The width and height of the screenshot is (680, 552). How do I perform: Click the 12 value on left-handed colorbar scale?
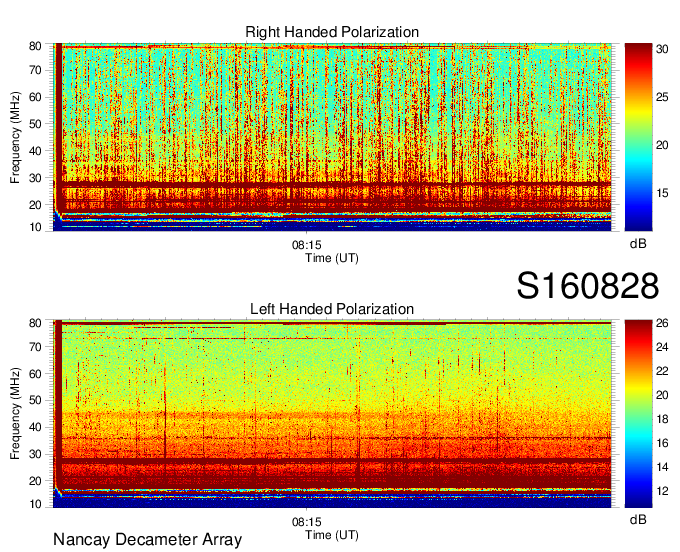pyautogui.click(x=662, y=491)
